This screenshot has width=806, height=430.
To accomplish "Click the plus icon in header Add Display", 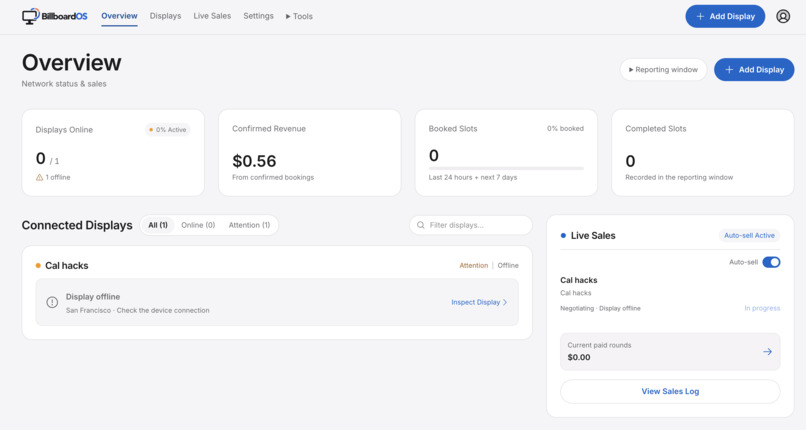I will tap(700, 16).
